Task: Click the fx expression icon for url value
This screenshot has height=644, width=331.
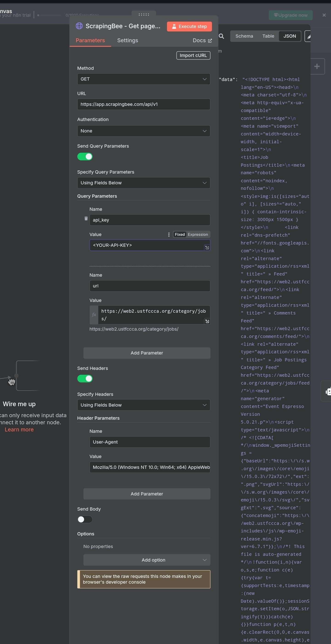Action: tap(94, 315)
